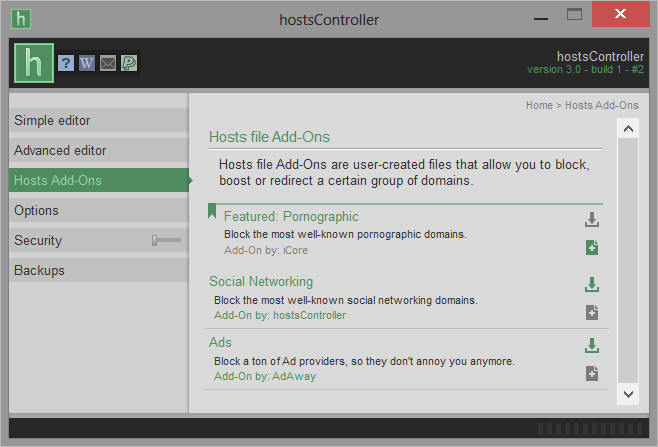Add the Featured Pornographic add-on file
The height and width of the screenshot is (447, 658).
coord(592,248)
